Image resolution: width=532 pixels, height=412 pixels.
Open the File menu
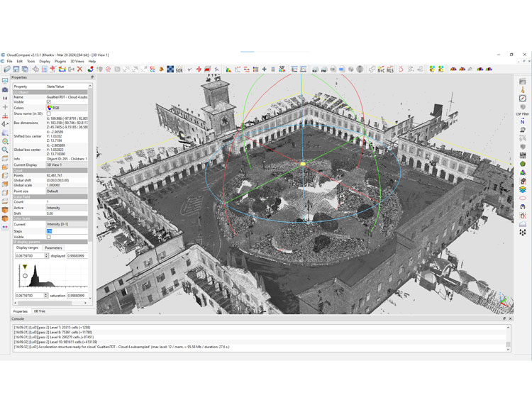point(9,62)
